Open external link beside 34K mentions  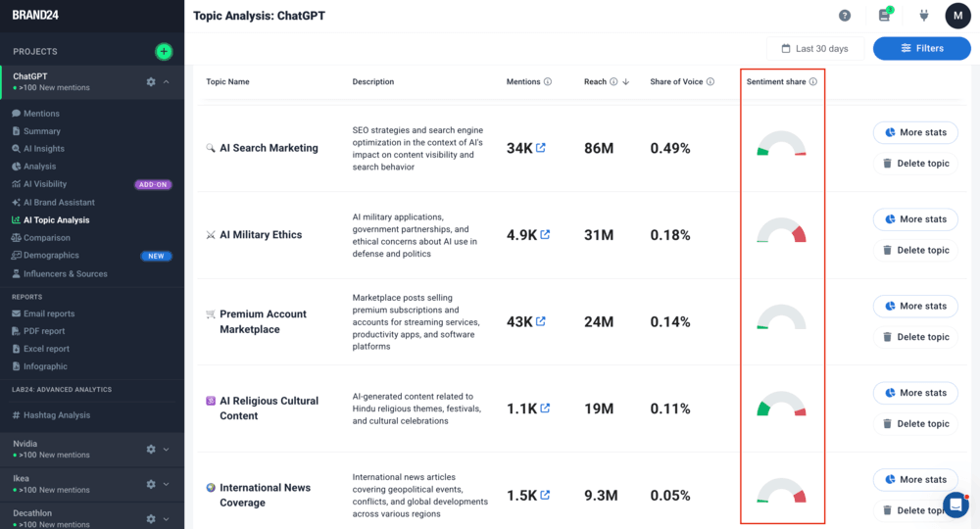click(541, 148)
